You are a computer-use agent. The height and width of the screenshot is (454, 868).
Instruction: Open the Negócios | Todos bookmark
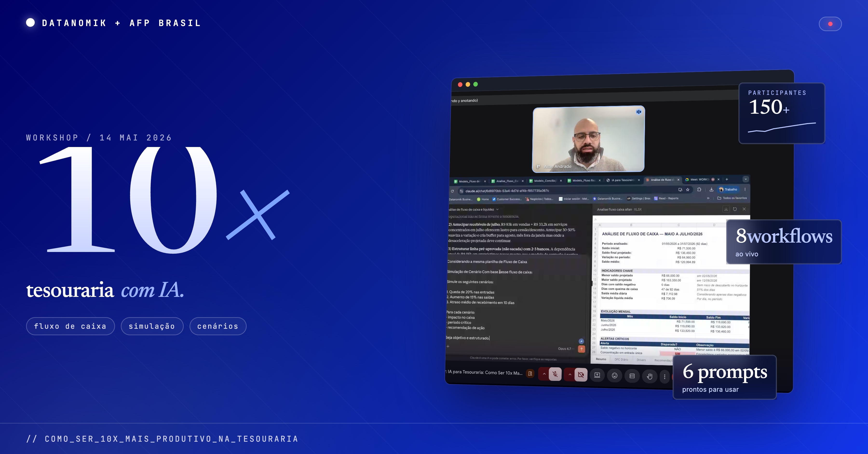pyautogui.click(x=539, y=199)
